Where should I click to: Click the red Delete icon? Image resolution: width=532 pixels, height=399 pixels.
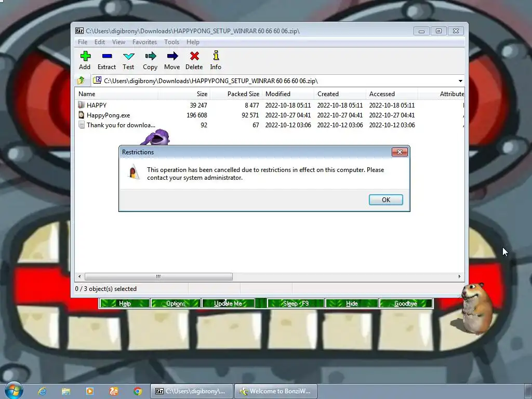click(x=194, y=56)
